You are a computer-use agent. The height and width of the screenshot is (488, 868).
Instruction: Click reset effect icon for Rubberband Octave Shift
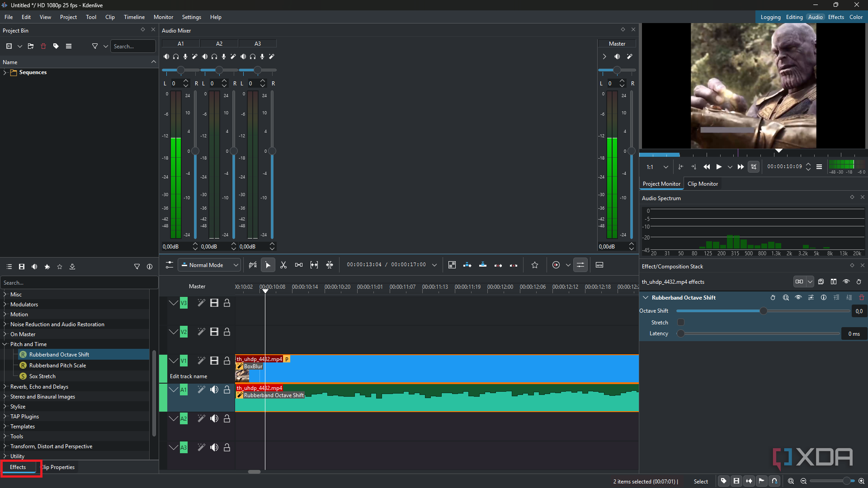[773, 298]
